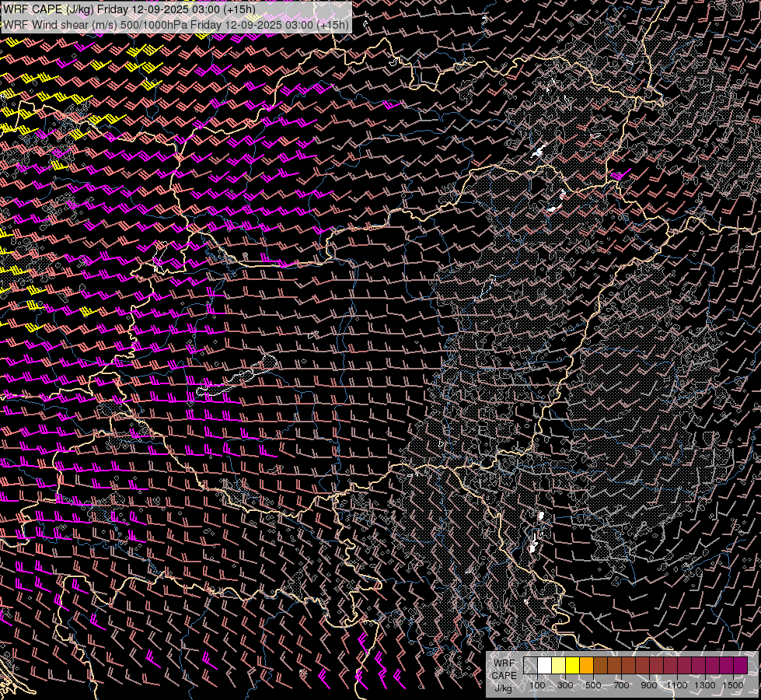Pick the bright yellow CAPE legend swatch

[x=573, y=666]
